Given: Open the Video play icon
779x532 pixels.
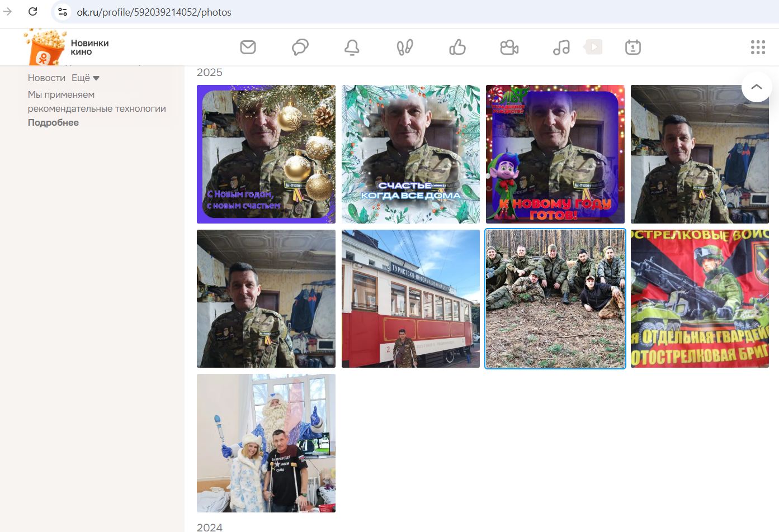Looking at the screenshot, I should pos(593,47).
